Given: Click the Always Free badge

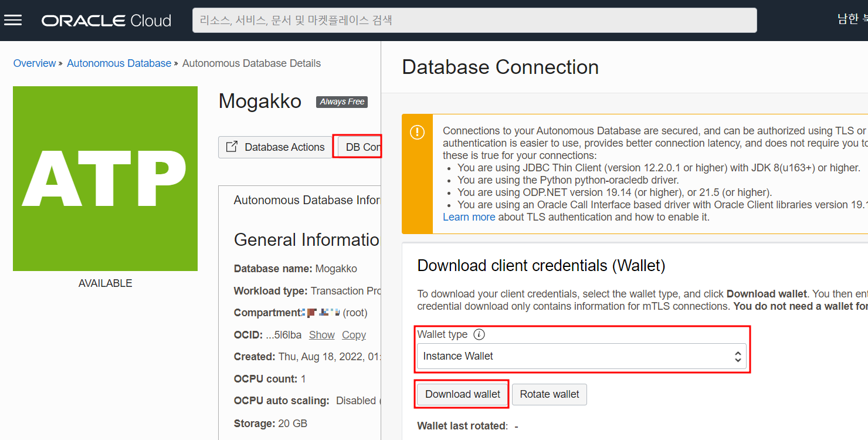Looking at the screenshot, I should tap(342, 101).
